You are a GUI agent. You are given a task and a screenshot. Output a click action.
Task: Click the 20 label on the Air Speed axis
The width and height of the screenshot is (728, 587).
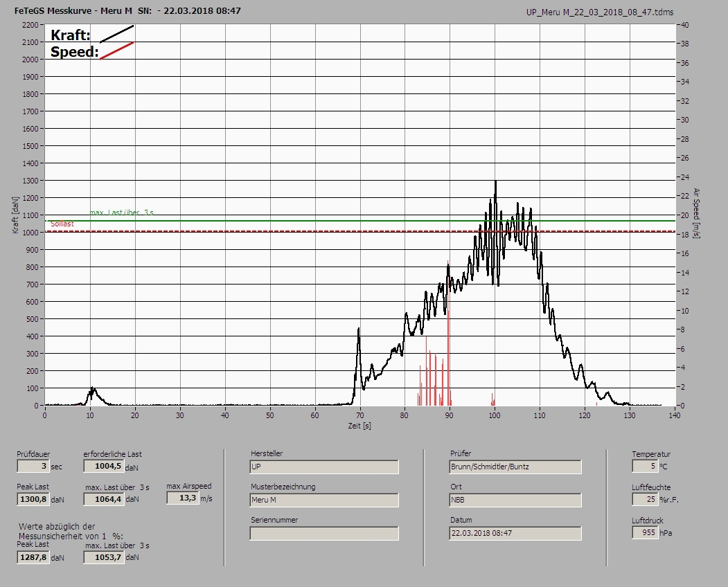point(685,215)
